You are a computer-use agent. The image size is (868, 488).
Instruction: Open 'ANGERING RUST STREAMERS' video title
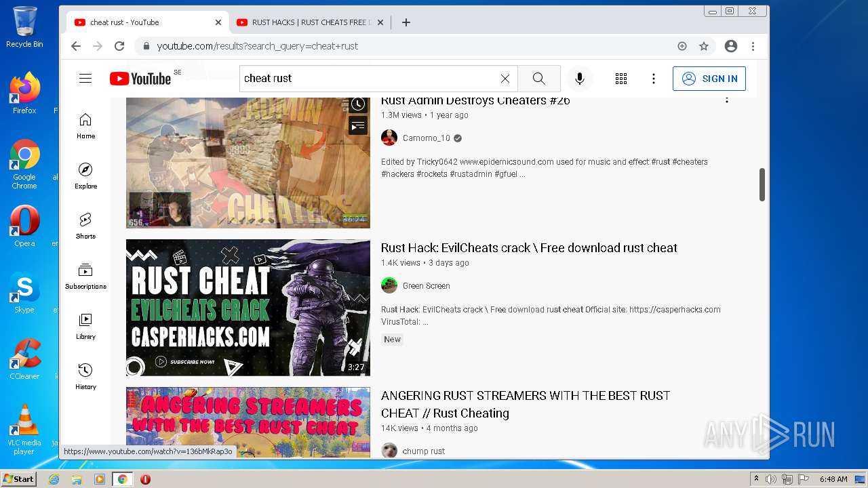click(x=526, y=404)
